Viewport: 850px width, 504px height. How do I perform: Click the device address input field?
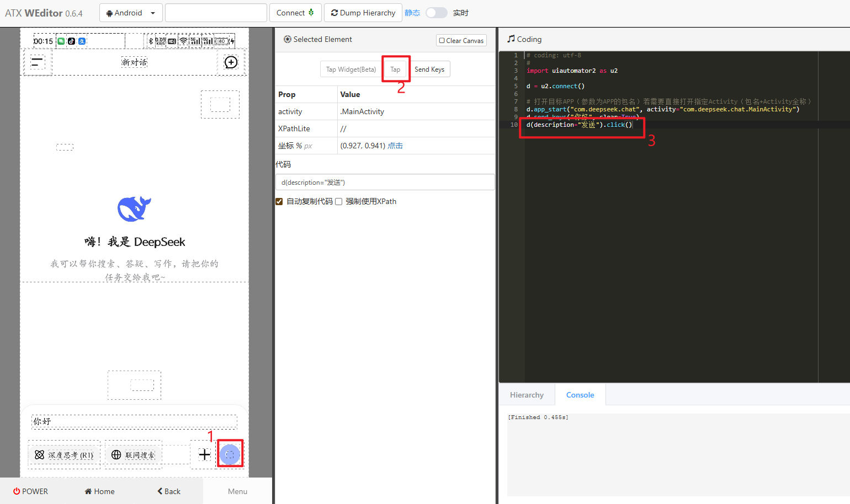click(216, 13)
